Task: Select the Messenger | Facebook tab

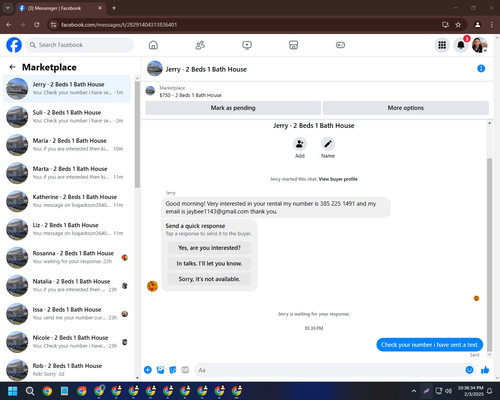Action: coord(61,8)
